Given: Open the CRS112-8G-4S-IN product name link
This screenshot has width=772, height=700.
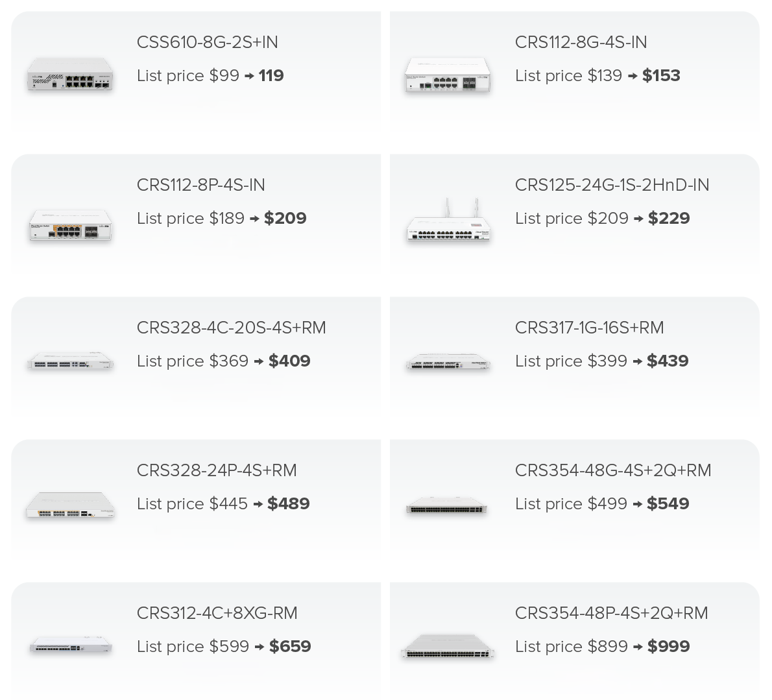Looking at the screenshot, I should click(x=581, y=42).
